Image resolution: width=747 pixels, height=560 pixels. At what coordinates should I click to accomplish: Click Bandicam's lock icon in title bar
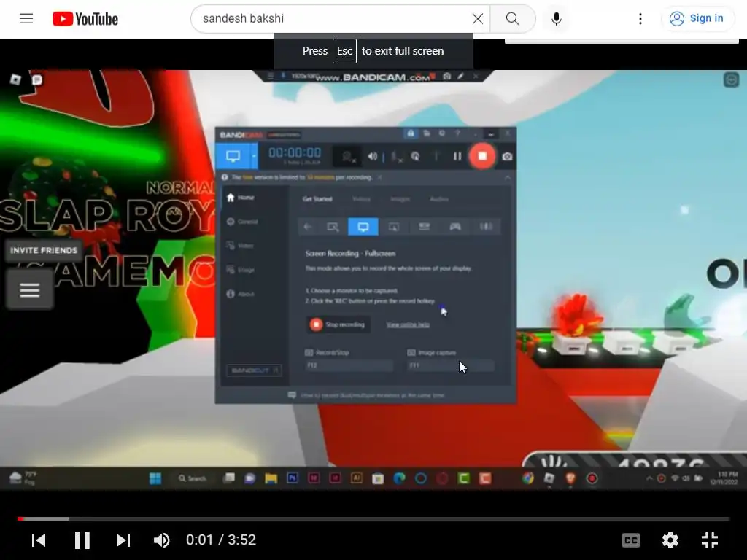(x=411, y=134)
